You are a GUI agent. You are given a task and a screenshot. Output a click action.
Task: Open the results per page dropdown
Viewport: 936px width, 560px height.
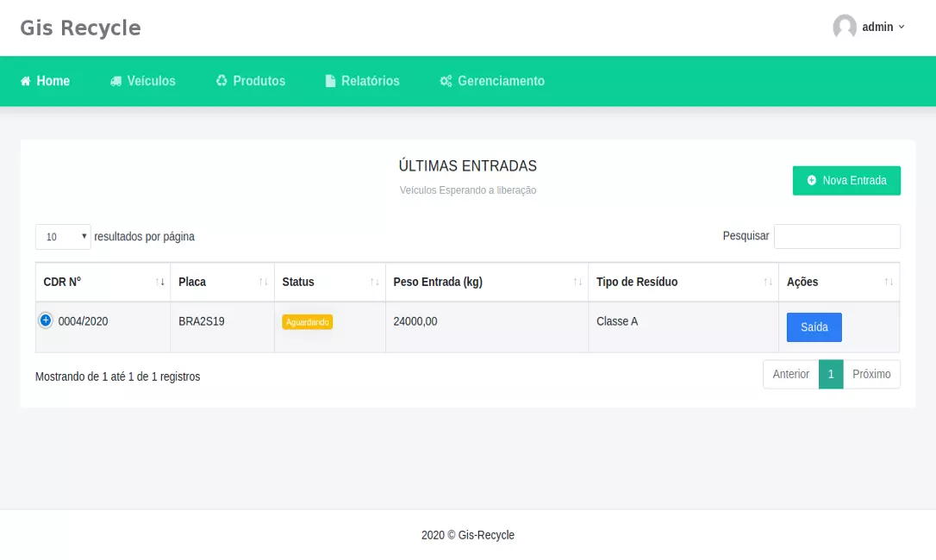tap(63, 237)
